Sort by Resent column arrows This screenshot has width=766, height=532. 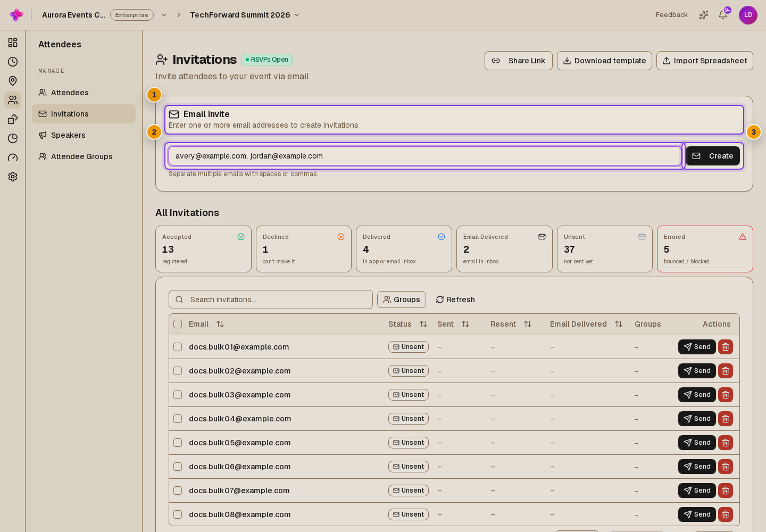point(528,324)
